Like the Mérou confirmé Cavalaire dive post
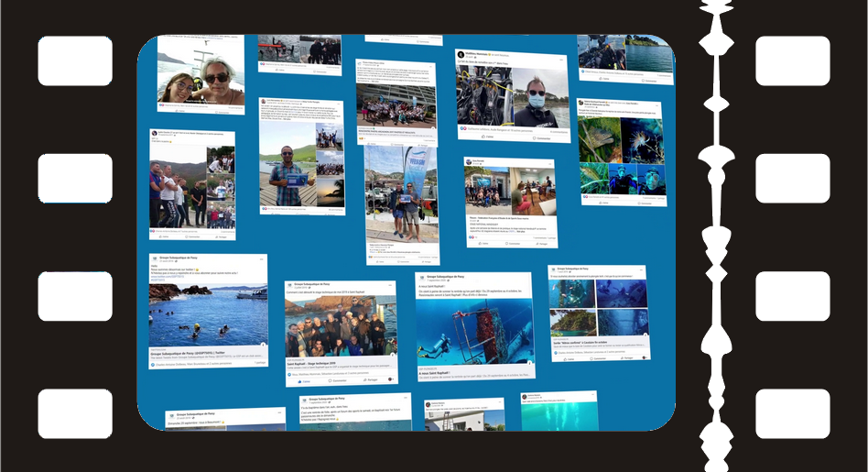Viewport: 868px width, 472px height. click(569, 358)
